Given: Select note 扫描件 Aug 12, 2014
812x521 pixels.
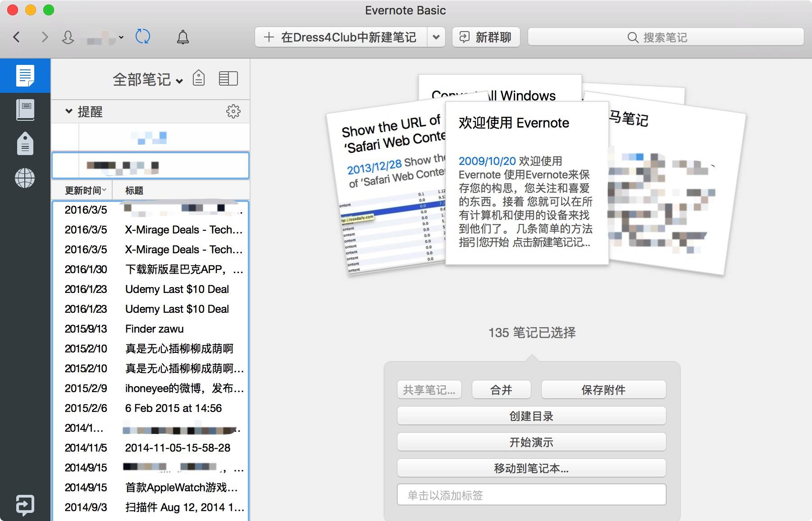Looking at the screenshot, I should 151,507.
